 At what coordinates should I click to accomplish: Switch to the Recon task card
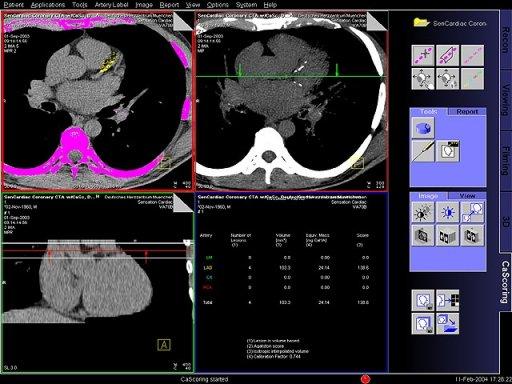coord(505,40)
